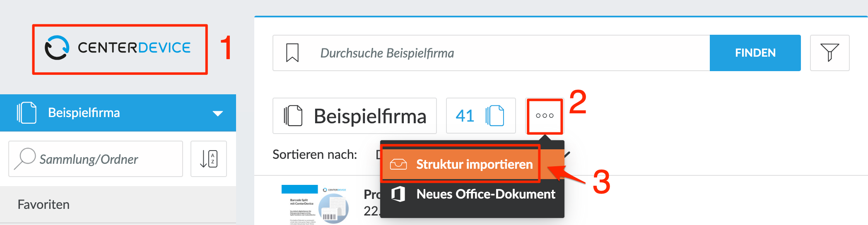
Task: Click the Beispielfirma collection title button
Action: click(354, 116)
